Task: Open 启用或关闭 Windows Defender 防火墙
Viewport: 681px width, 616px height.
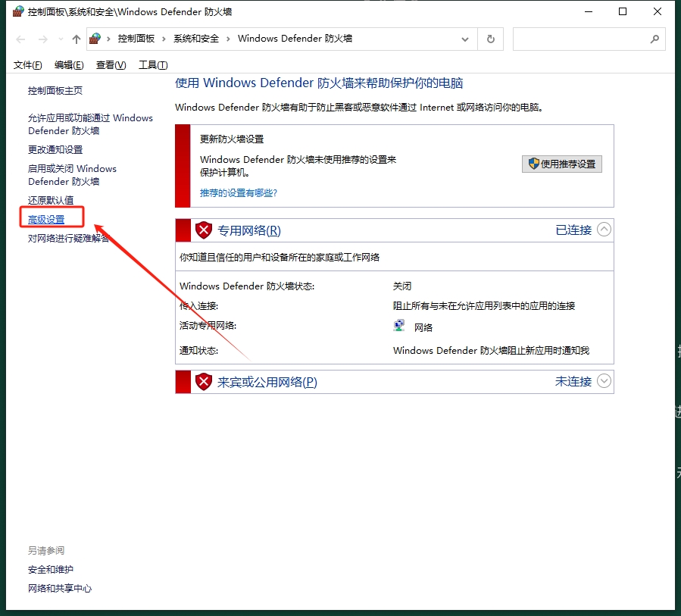Action: [72, 174]
